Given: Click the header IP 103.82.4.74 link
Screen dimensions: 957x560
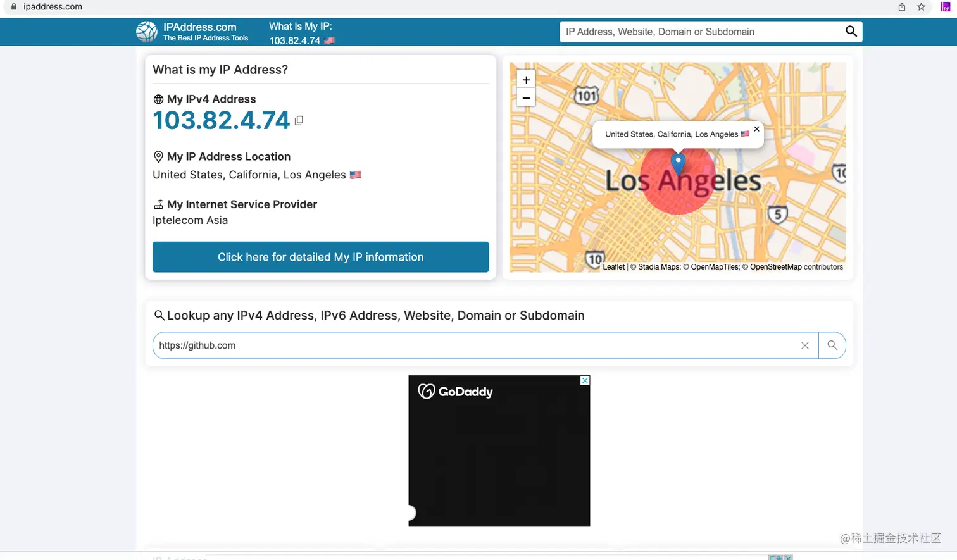Looking at the screenshot, I should [295, 40].
